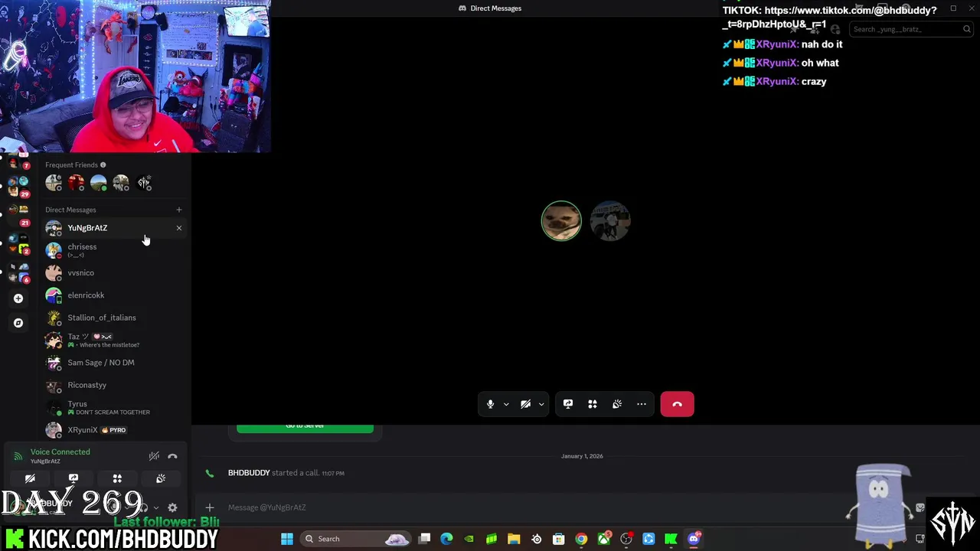Screen dimensions: 980x551
Task: Open NVIDIA app from the taskbar
Action: coord(469,539)
